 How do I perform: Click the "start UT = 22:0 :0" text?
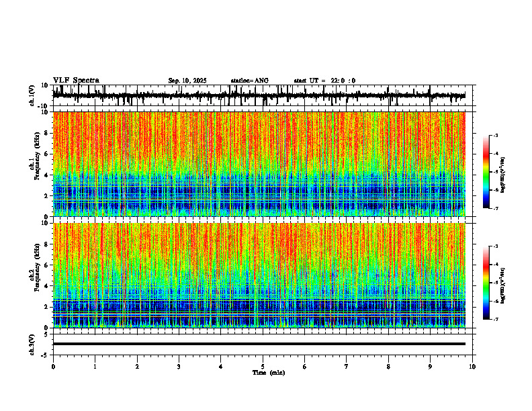coord(324,81)
